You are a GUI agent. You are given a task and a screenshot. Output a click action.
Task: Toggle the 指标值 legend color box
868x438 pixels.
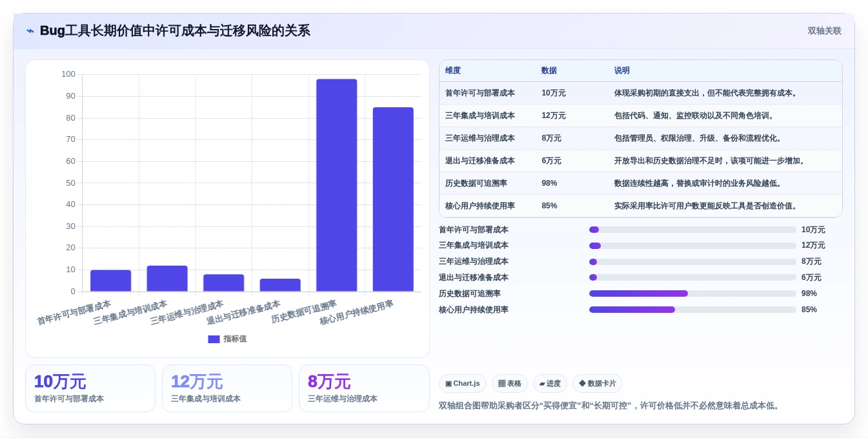(214, 339)
